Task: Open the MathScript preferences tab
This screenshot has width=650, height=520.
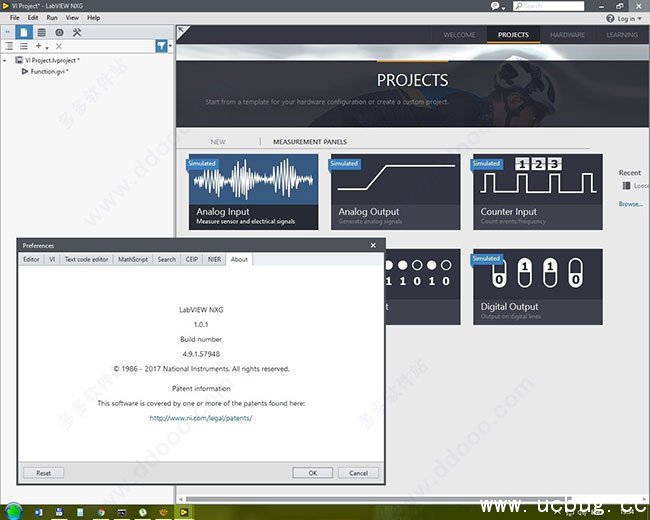Action: coord(133,259)
